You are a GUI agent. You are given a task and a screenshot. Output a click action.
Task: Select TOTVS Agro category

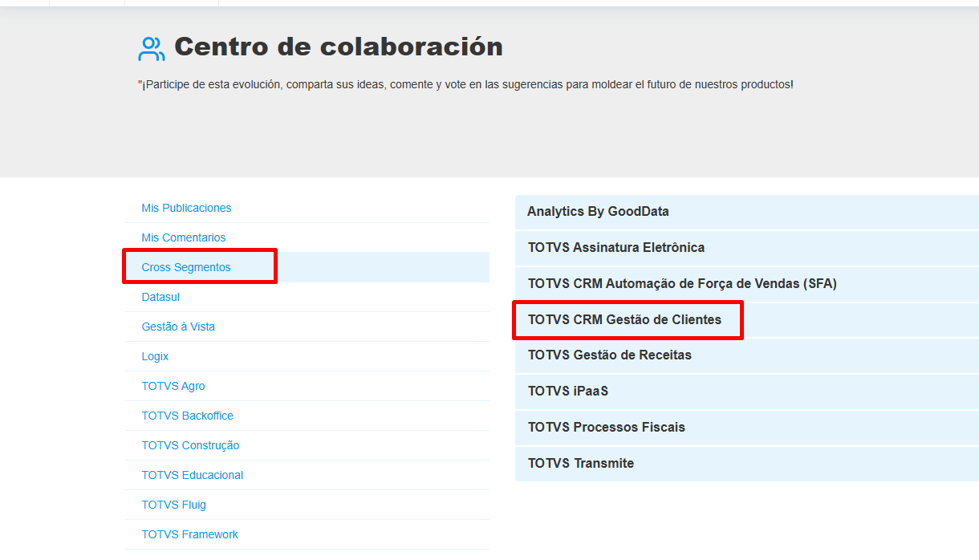[173, 386]
